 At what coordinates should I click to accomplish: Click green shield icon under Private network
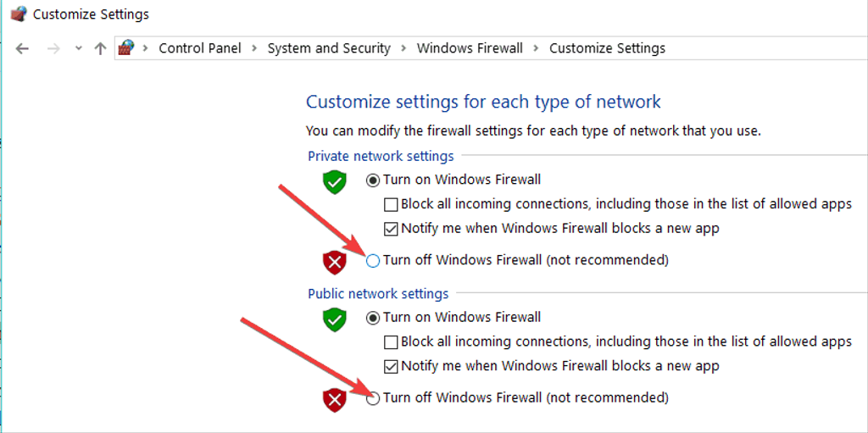point(334,183)
